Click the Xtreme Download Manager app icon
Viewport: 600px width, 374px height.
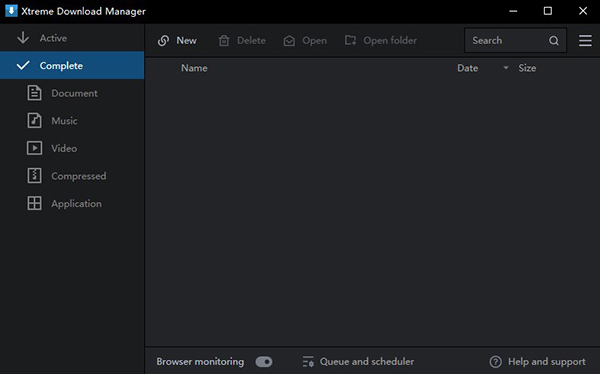[11, 11]
